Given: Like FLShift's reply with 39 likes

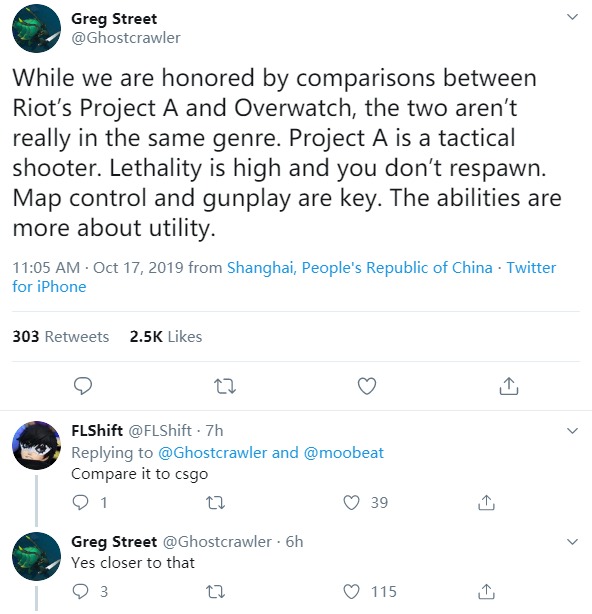Looking at the screenshot, I should (x=351, y=502).
